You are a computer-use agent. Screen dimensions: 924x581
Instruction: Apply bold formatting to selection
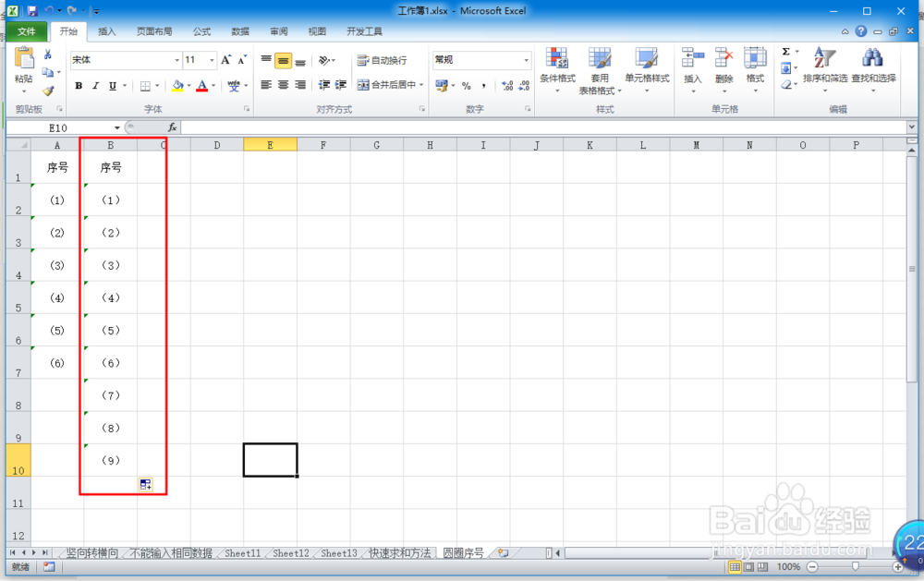tap(79, 85)
